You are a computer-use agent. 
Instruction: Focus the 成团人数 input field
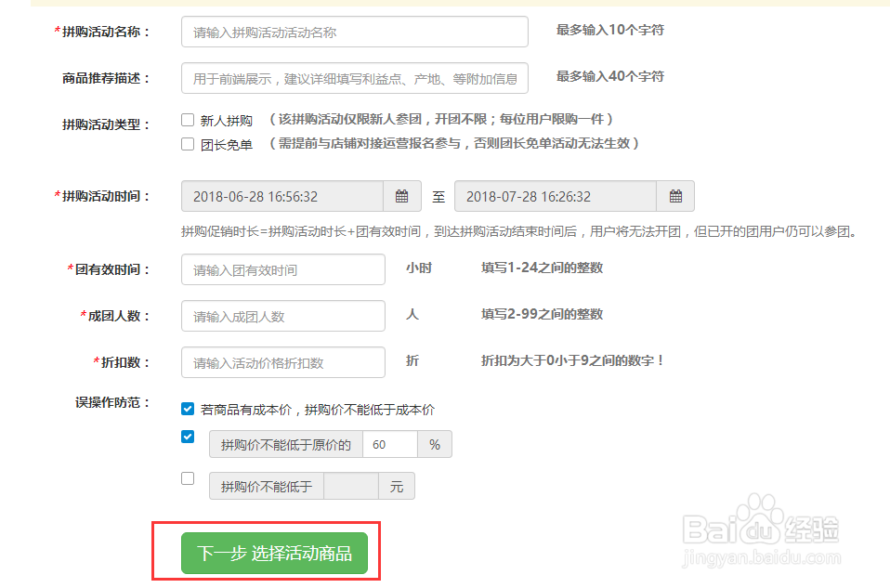[x=283, y=316]
